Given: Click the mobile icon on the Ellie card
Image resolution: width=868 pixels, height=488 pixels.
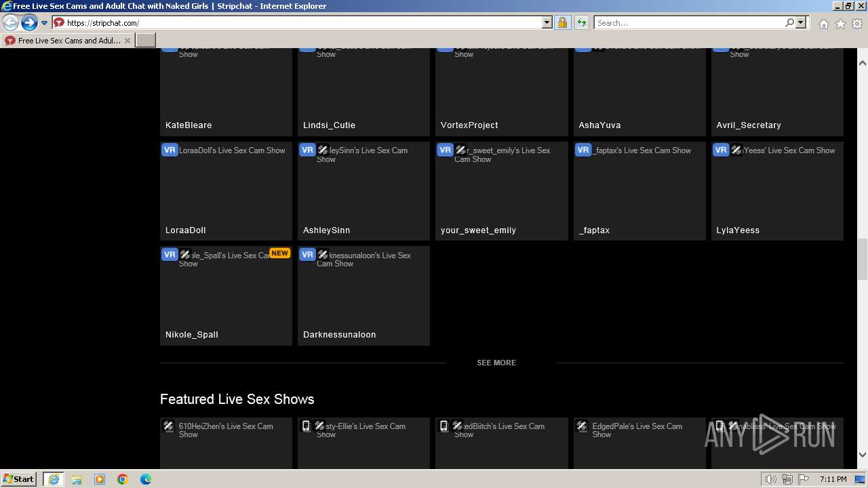Looking at the screenshot, I should coord(306,426).
